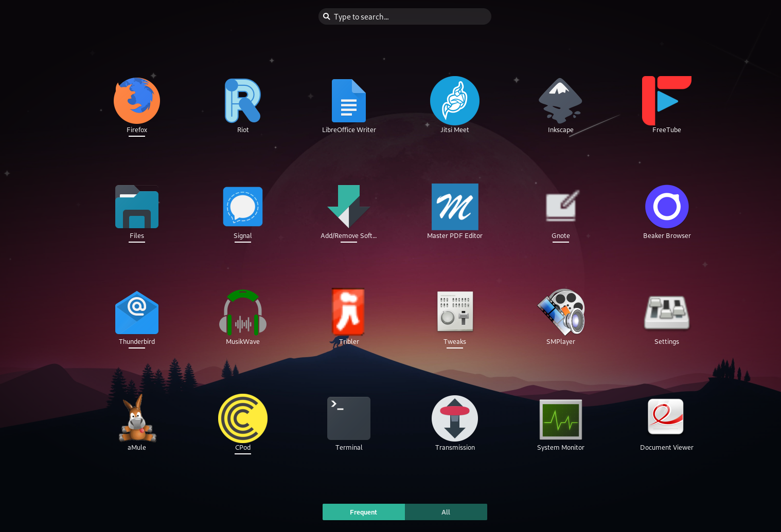Screen dimensions: 781x532
Task: Launch the CPod podcast app
Action: coord(243,419)
